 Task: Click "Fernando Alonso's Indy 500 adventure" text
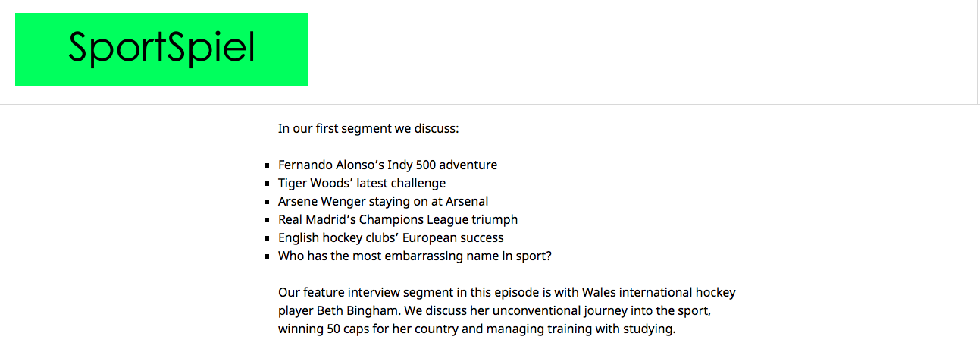387,165
